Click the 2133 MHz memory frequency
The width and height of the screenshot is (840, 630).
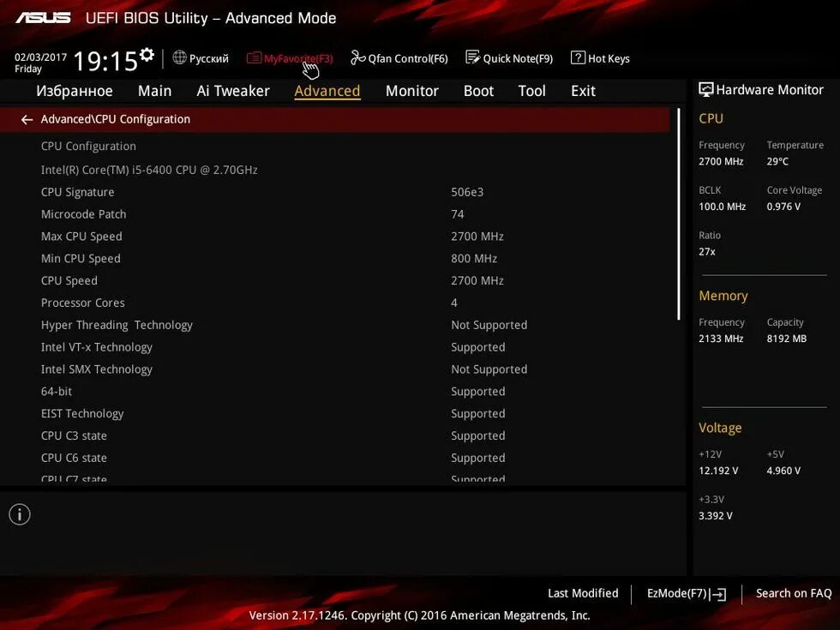coord(721,339)
